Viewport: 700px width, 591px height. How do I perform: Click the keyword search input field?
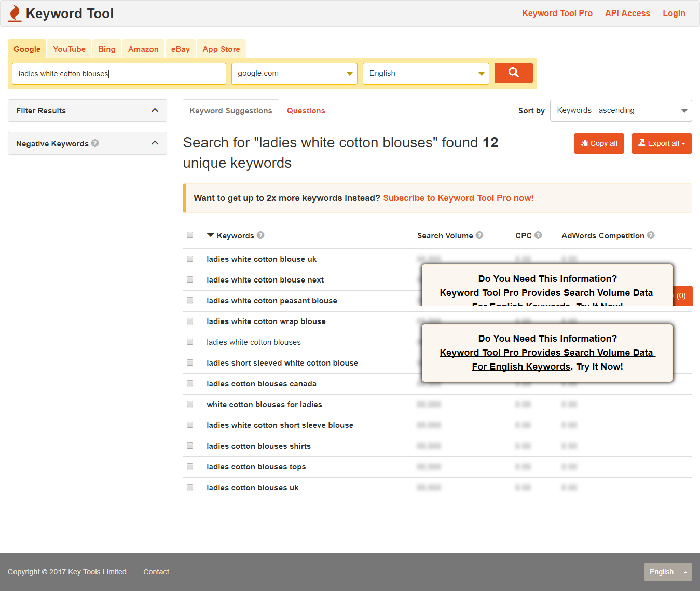pos(119,74)
